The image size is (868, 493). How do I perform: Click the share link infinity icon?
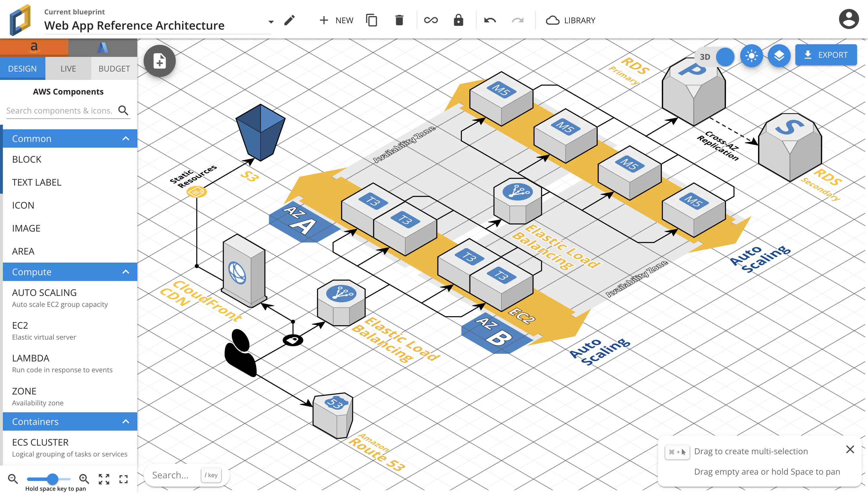coord(431,20)
